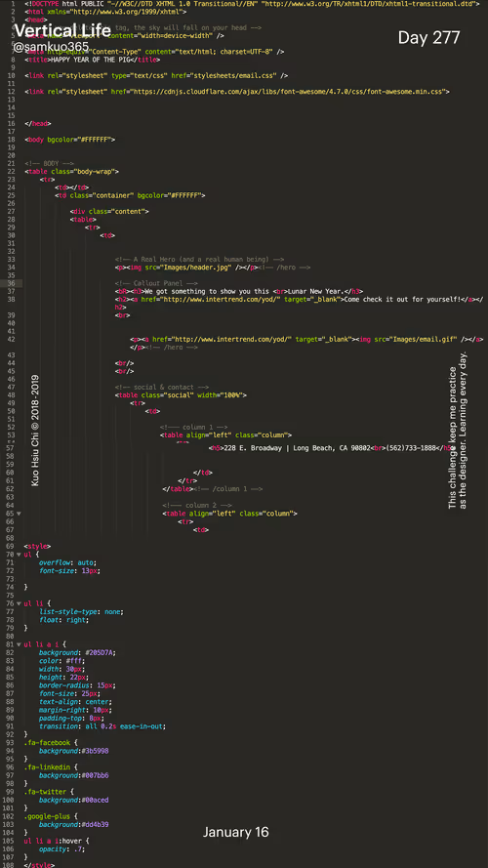Click the 'transition: all 0.2s ease-in-out;' line
This screenshot has height=868, width=488.
click(102, 726)
